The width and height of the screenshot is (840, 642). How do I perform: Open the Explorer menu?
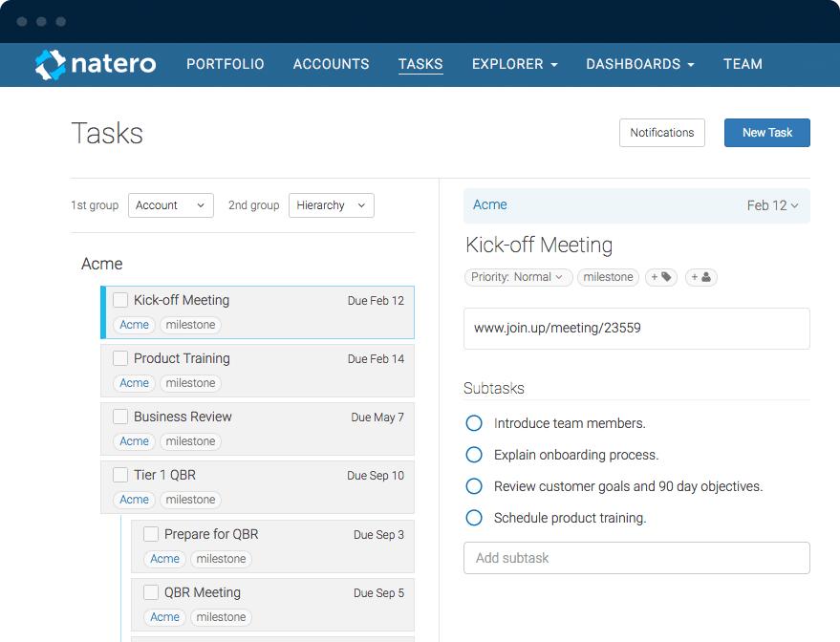coord(514,64)
